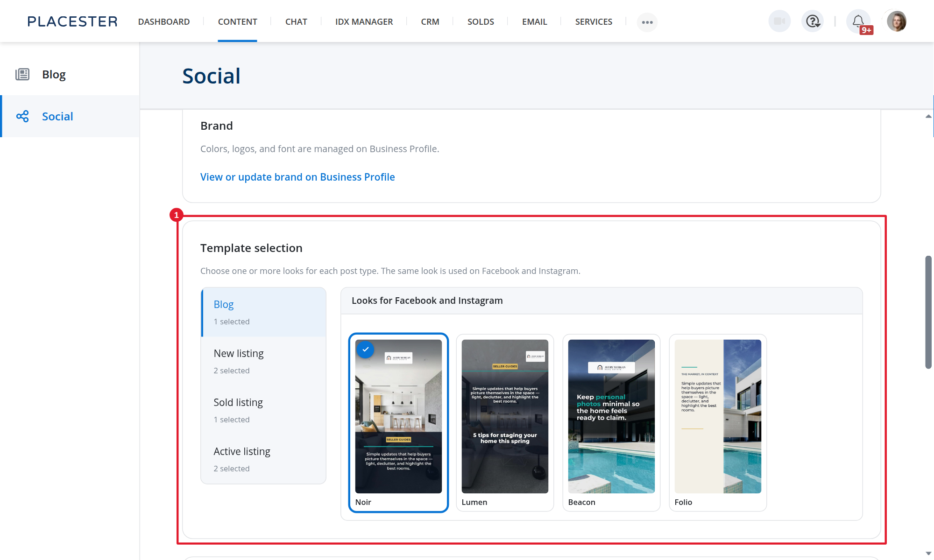Select the Beacon template look
Image resolution: width=934 pixels, height=560 pixels.
tap(611, 423)
